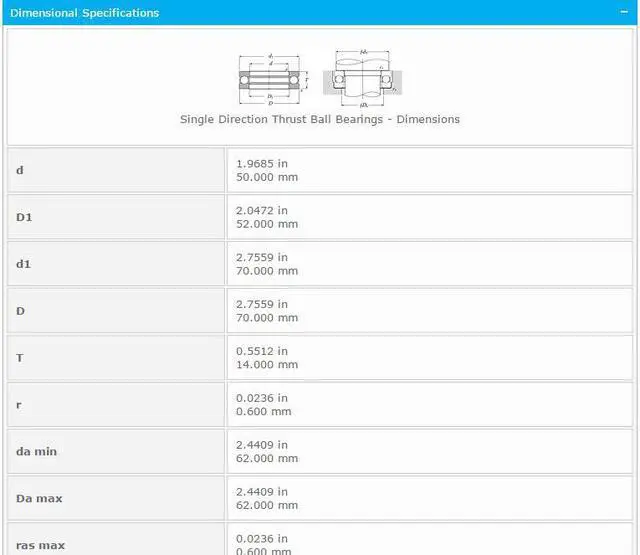The image size is (640, 555).
Task: Select '2.4409 in' in the da min row
Action: click(x=262, y=445)
